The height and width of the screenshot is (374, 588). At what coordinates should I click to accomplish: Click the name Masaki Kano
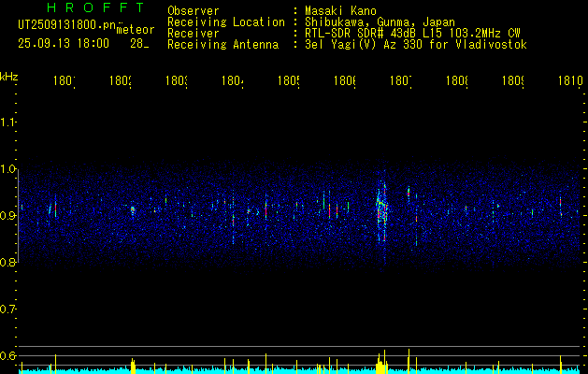coord(340,11)
